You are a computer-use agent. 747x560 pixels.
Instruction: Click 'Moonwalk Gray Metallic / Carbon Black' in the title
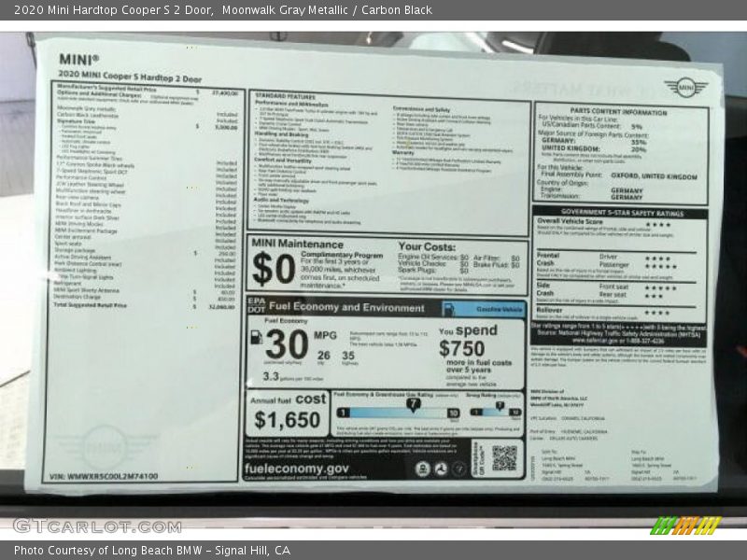coord(327,10)
